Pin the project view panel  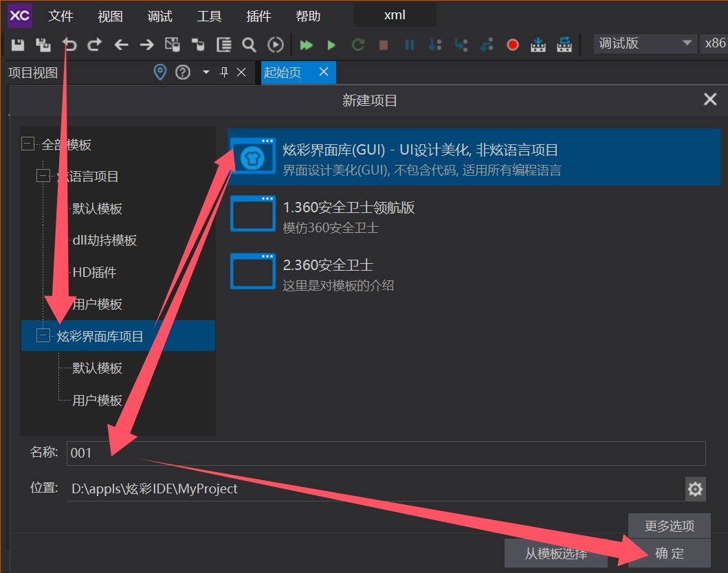coord(224,72)
